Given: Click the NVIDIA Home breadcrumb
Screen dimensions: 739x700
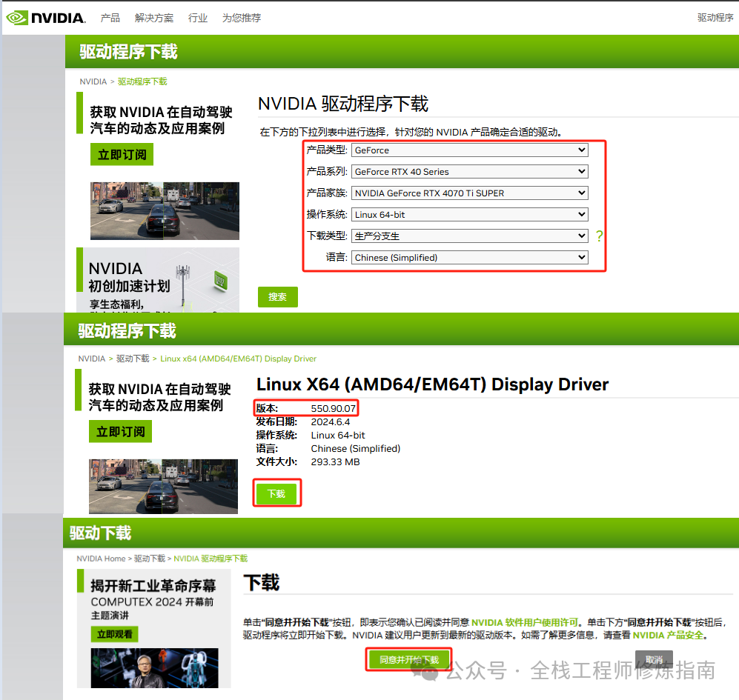Looking at the screenshot, I should [x=101, y=559].
